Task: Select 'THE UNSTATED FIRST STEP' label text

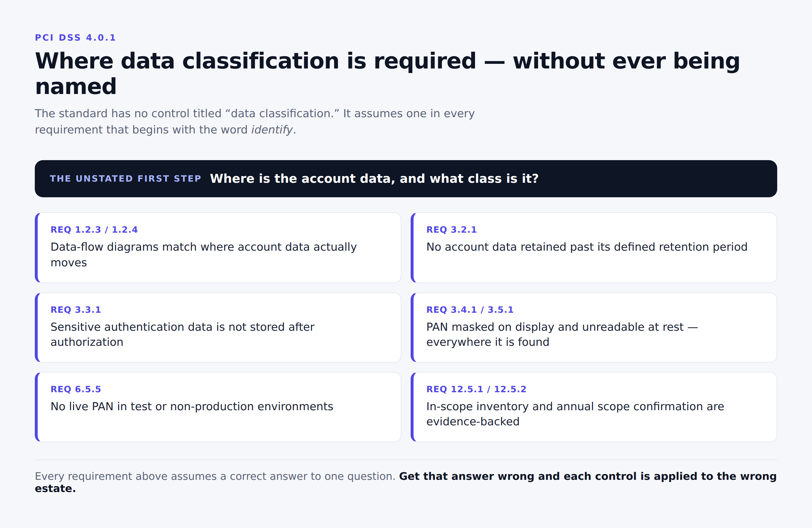Action: [x=126, y=178]
